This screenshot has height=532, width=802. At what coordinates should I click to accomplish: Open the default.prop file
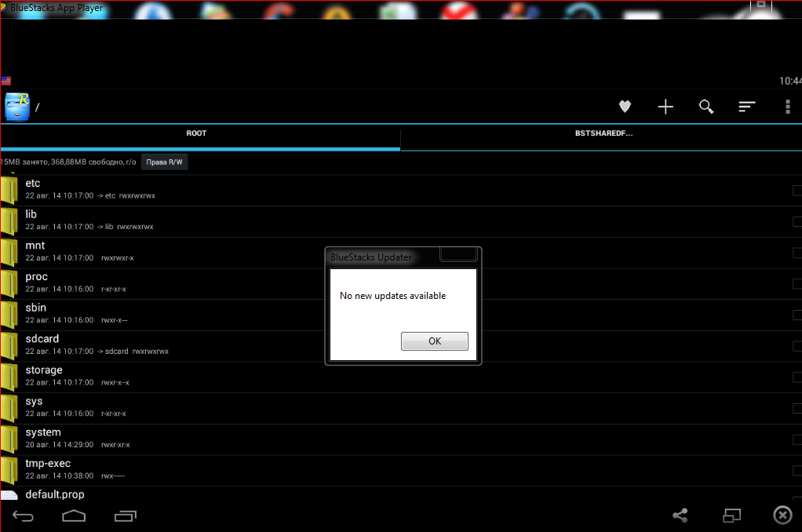click(54, 494)
